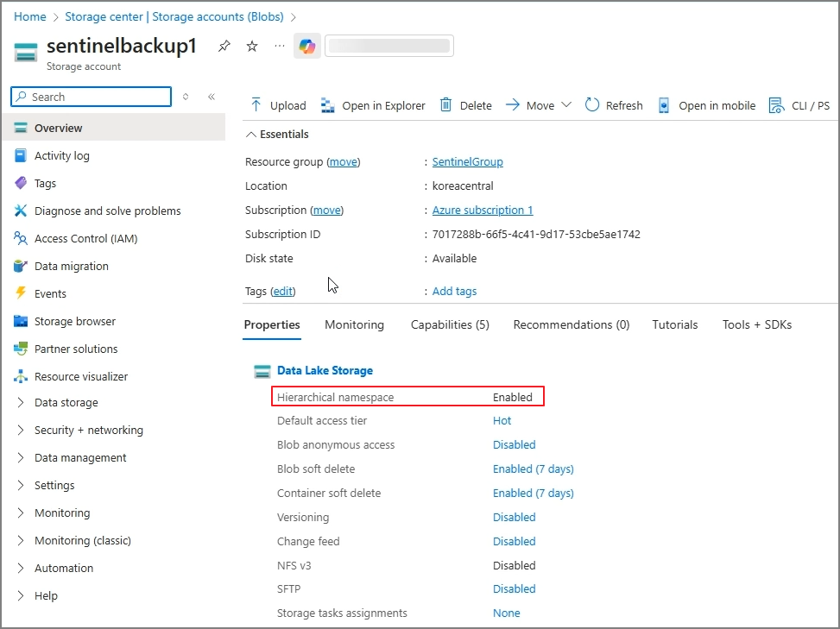Screen dimensions: 840x629
Task: Click the Access Control (IAM) icon
Action: coord(21,238)
